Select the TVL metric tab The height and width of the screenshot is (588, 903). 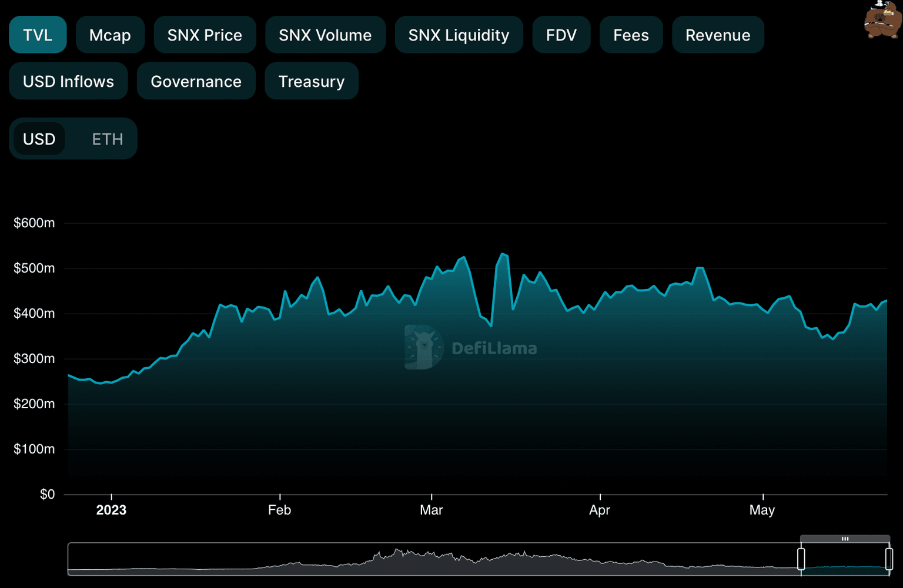[38, 35]
